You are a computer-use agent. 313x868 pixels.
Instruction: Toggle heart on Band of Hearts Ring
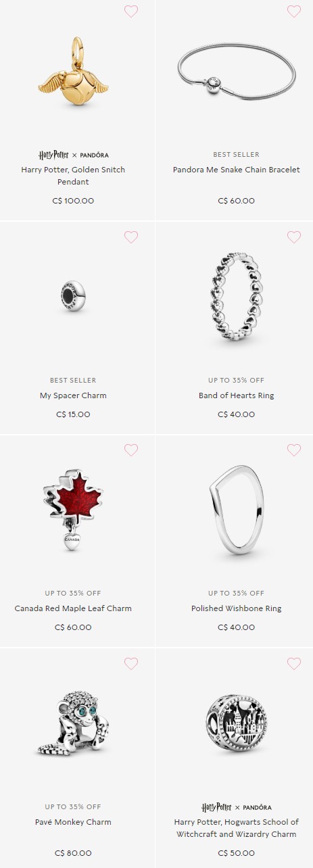tap(293, 237)
